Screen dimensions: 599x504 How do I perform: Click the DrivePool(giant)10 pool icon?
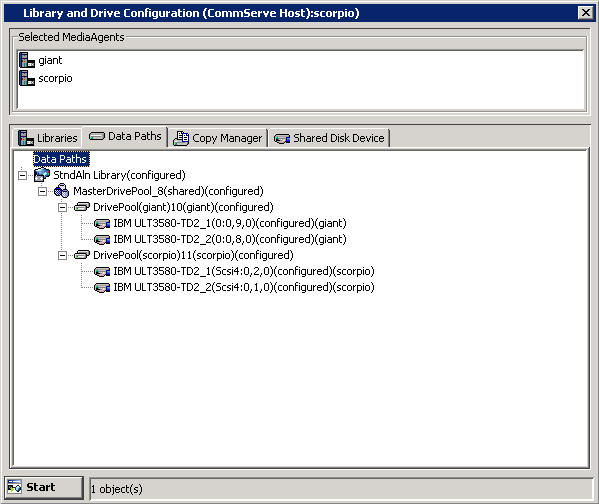(x=82, y=207)
